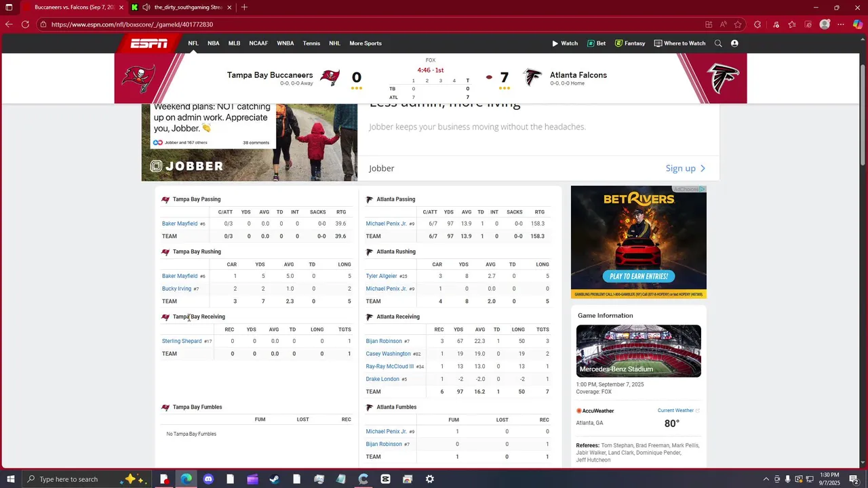868x488 pixels.
Task: Reload the page with refresh icon
Action: (x=25, y=24)
